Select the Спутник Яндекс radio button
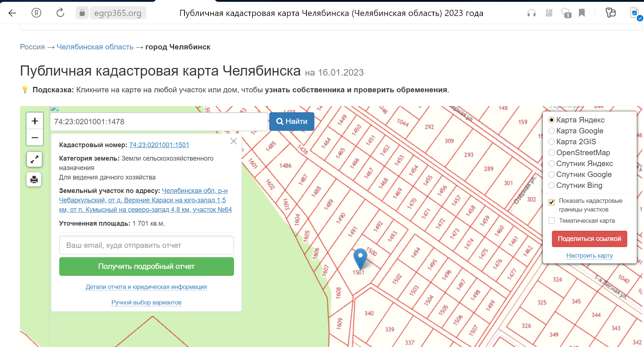644x347 pixels. (552, 164)
